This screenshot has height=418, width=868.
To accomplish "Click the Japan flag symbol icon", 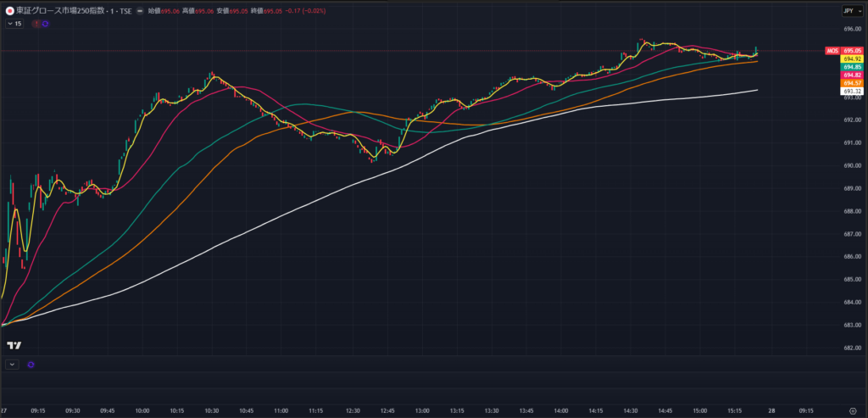I will (x=9, y=11).
